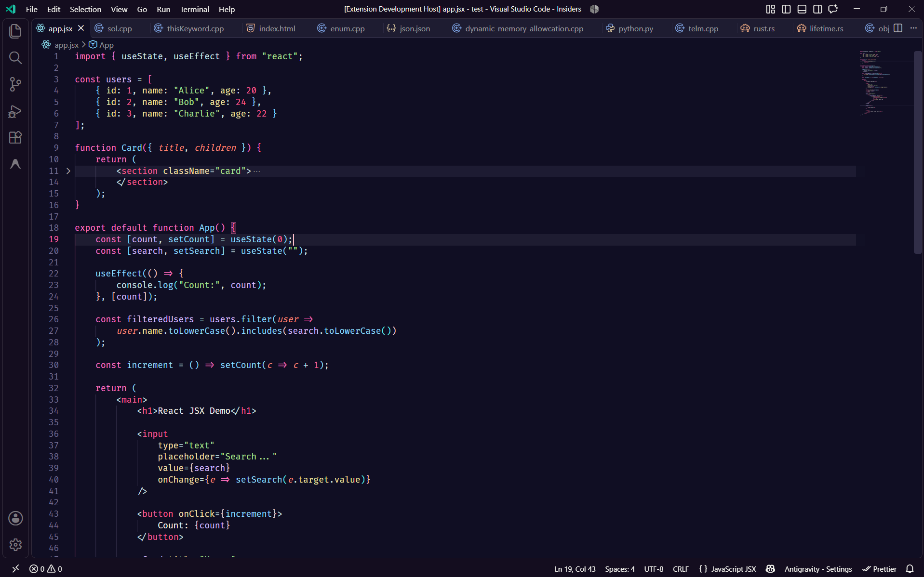Change indentation from Spaces: 4
The height and width of the screenshot is (577, 924).
[619, 569]
